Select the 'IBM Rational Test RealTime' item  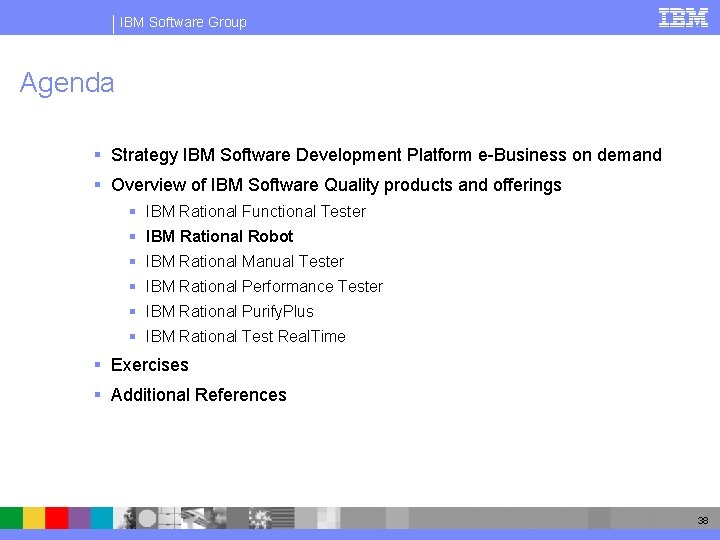(246, 336)
